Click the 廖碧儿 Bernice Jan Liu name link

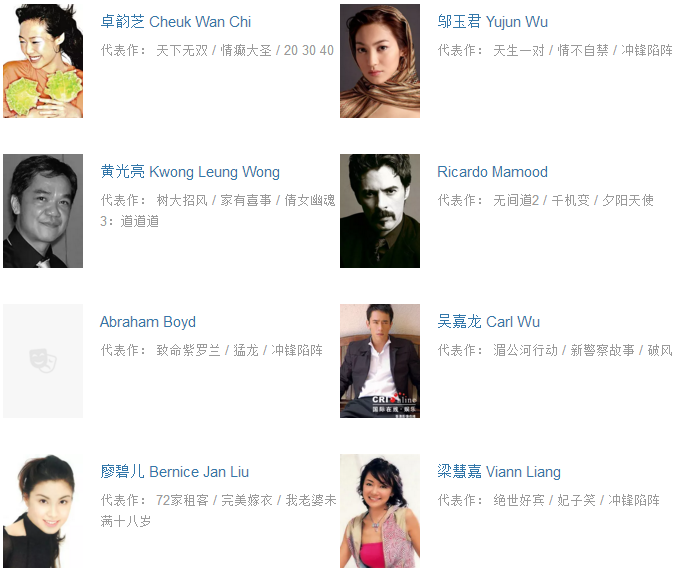[175, 472]
